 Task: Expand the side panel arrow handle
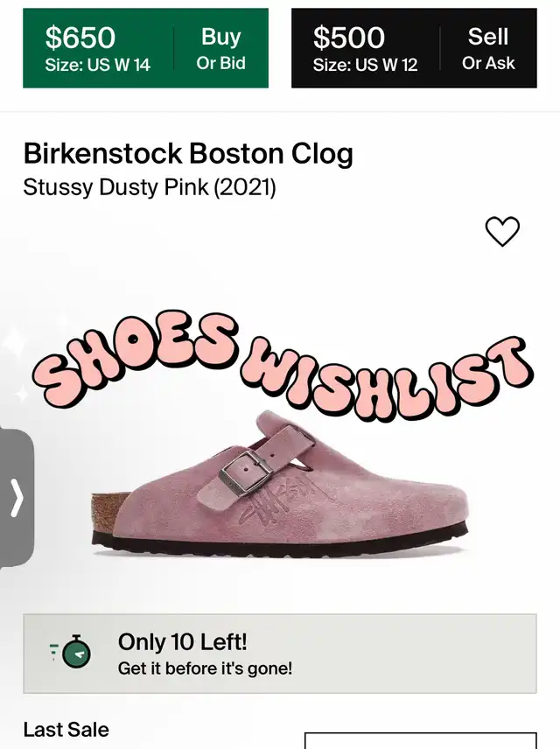[x=17, y=498]
